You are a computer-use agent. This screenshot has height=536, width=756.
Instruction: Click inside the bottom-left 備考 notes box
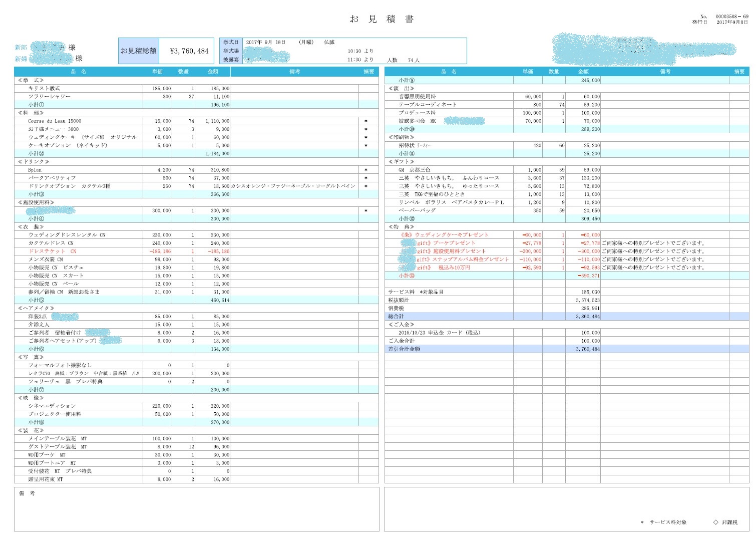coord(196,511)
